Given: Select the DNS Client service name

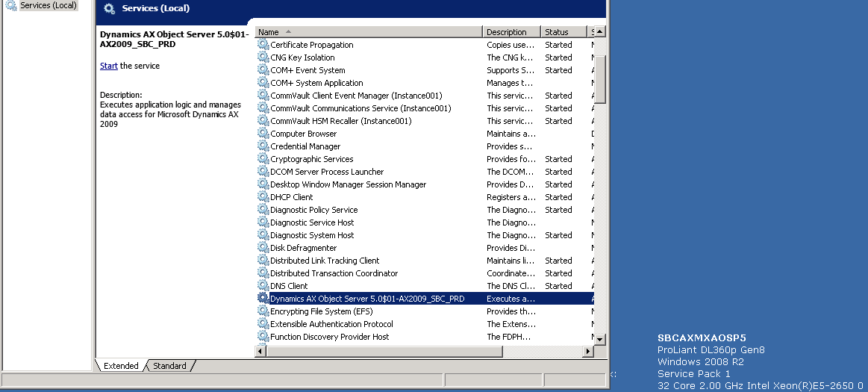Looking at the screenshot, I should (x=289, y=286).
